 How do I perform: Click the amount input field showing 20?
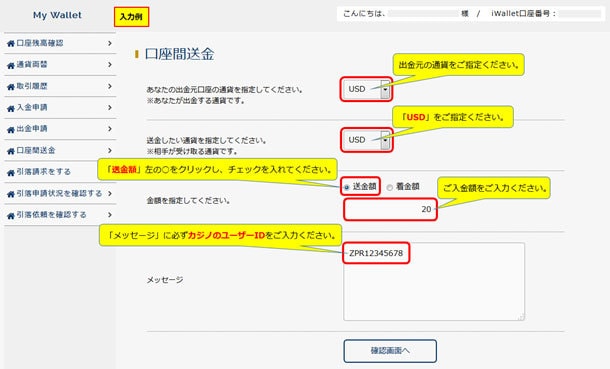pyautogui.click(x=390, y=209)
